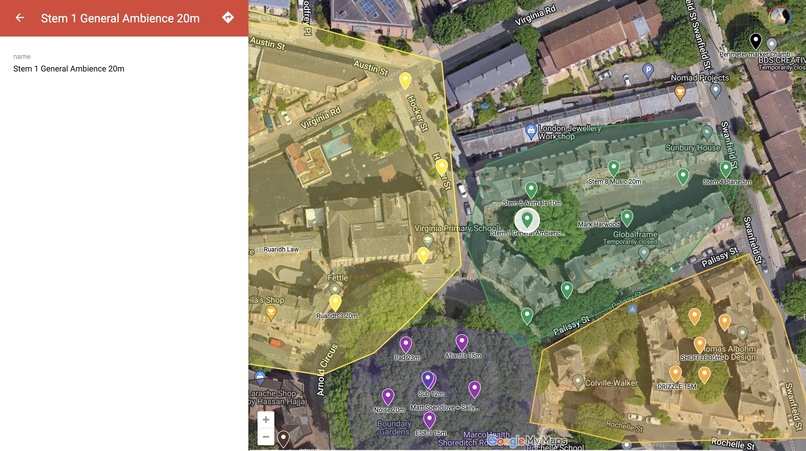Select the green Mark Harwood pin
Image resolution: width=806 pixels, height=451 pixels.
tap(627, 219)
